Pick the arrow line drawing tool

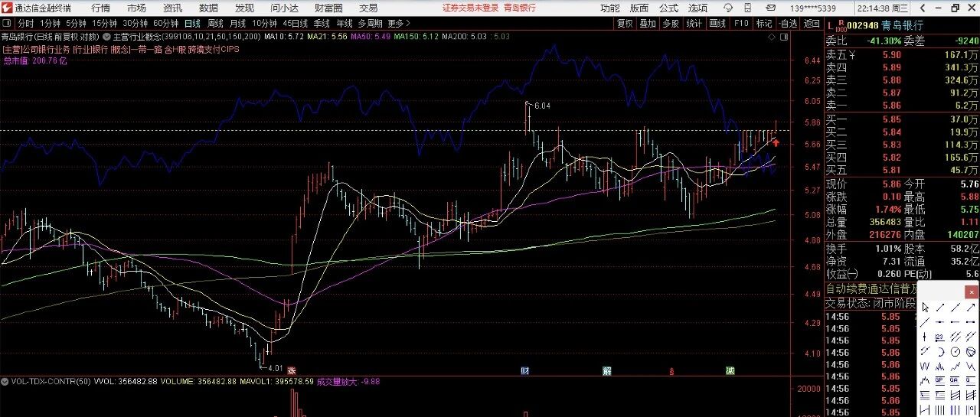pyautogui.click(x=971, y=307)
